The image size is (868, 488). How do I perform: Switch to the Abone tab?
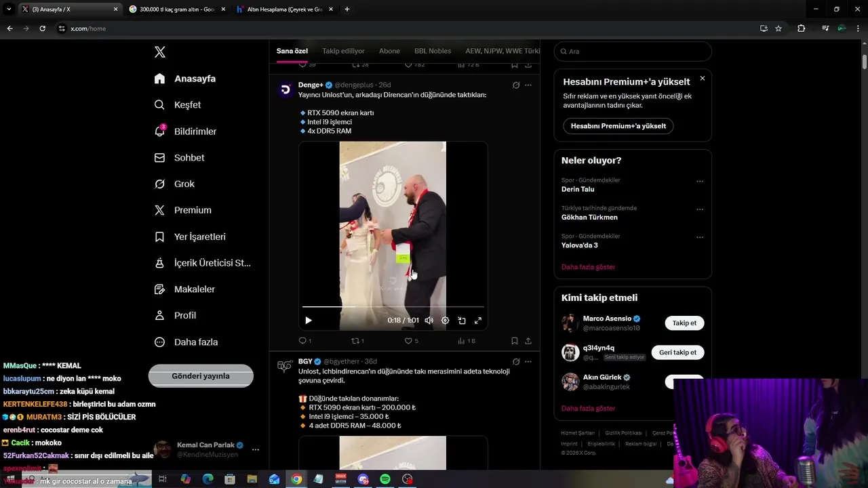[x=389, y=51]
